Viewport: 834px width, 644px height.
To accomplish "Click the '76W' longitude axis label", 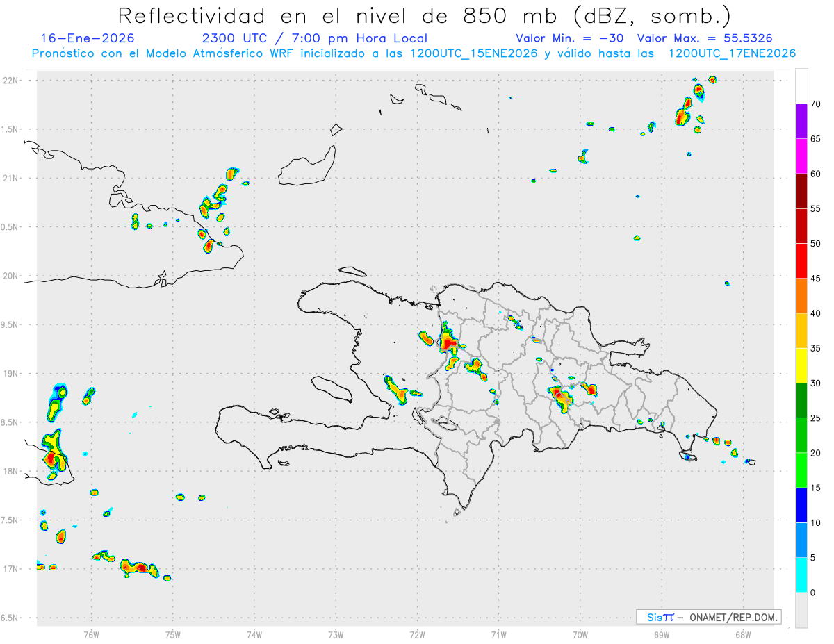I will [x=91, y=634].
